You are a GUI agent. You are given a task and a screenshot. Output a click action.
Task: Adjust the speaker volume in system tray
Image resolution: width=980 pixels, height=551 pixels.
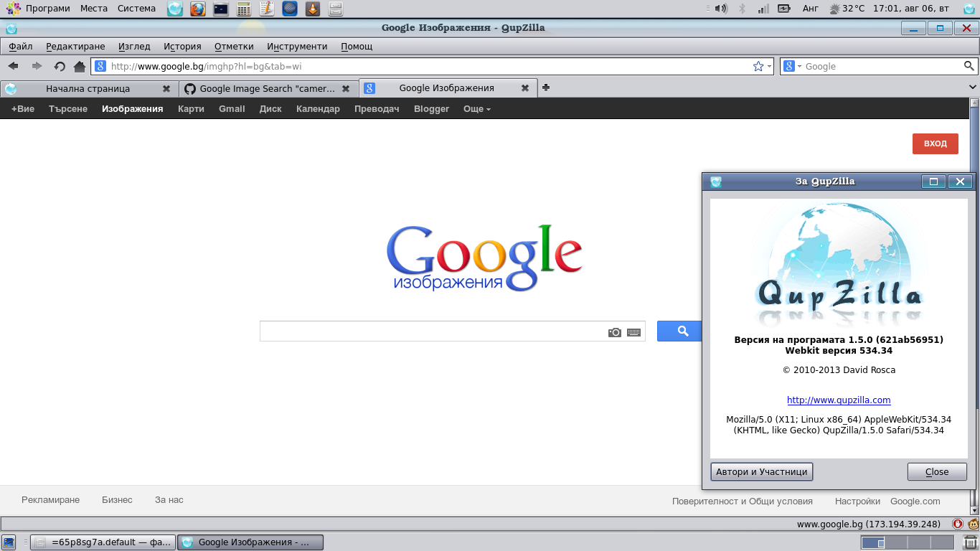pos(720,9)
